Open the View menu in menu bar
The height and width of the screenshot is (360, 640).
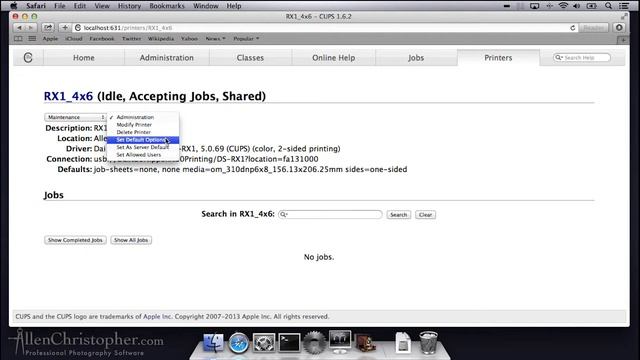pos(102,6)
